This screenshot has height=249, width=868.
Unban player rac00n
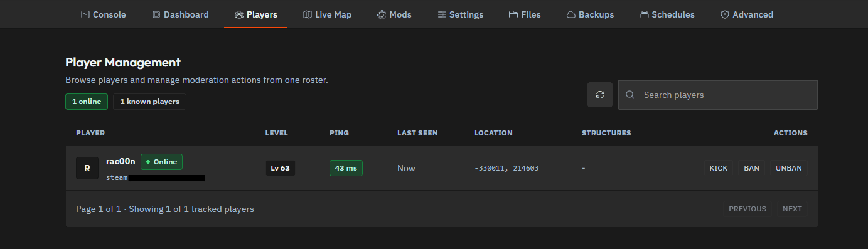[789, 168]
